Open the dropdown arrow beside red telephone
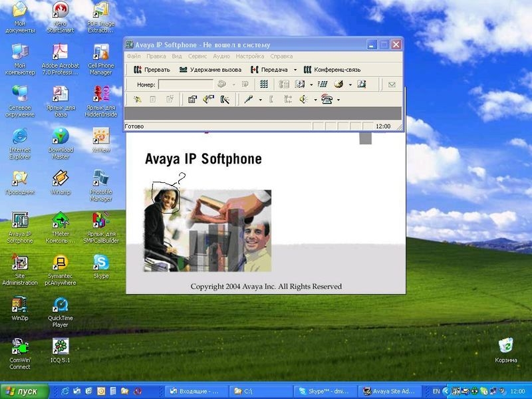The height and width of the screenshot is (399, 532). pos(338,100)
